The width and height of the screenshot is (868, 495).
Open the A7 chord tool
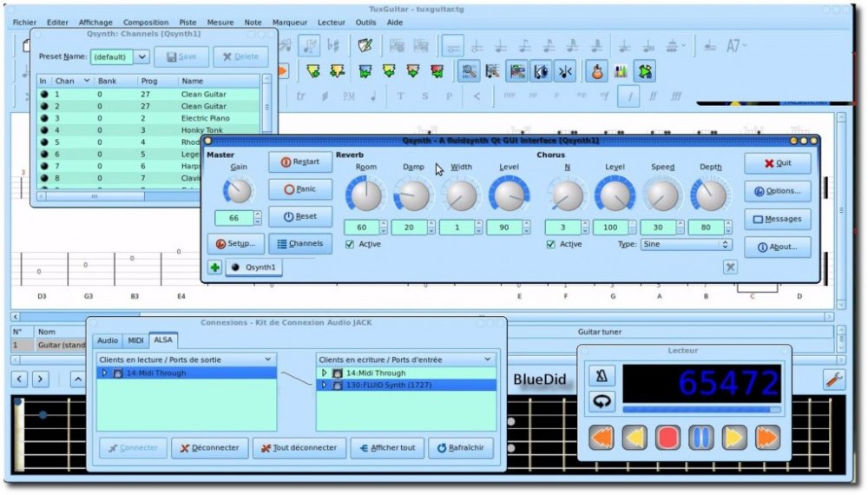[x=731, y=46]
